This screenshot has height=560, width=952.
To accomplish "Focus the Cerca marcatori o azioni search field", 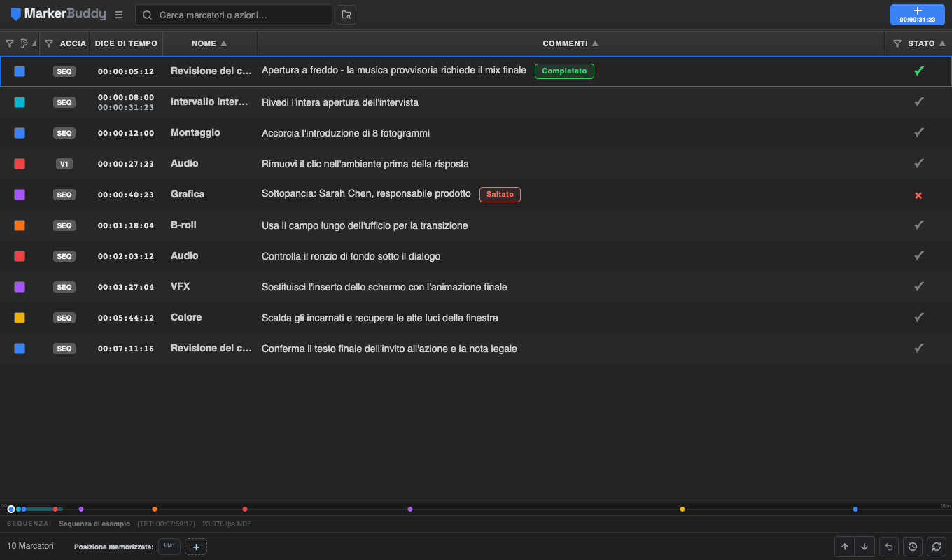I will click(234, 15).
